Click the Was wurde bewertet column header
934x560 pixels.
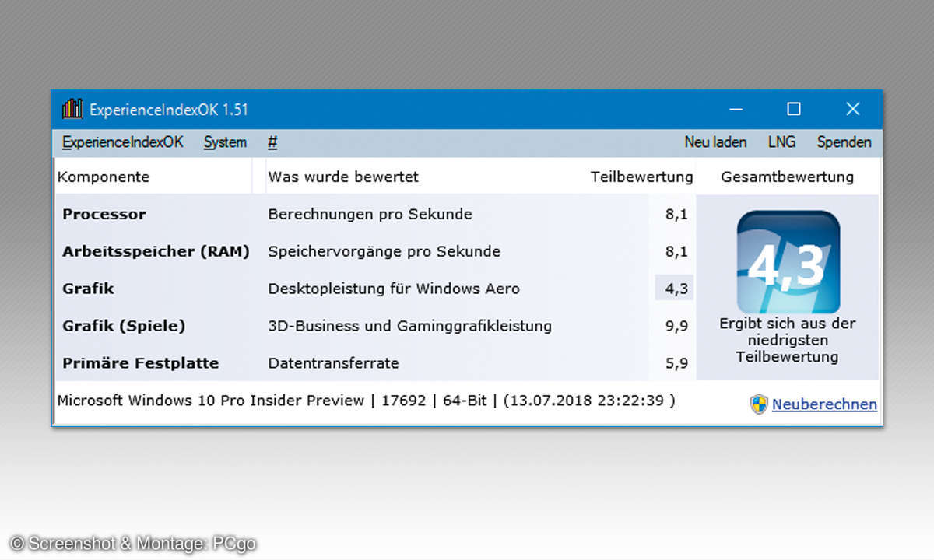coord(343,177)
